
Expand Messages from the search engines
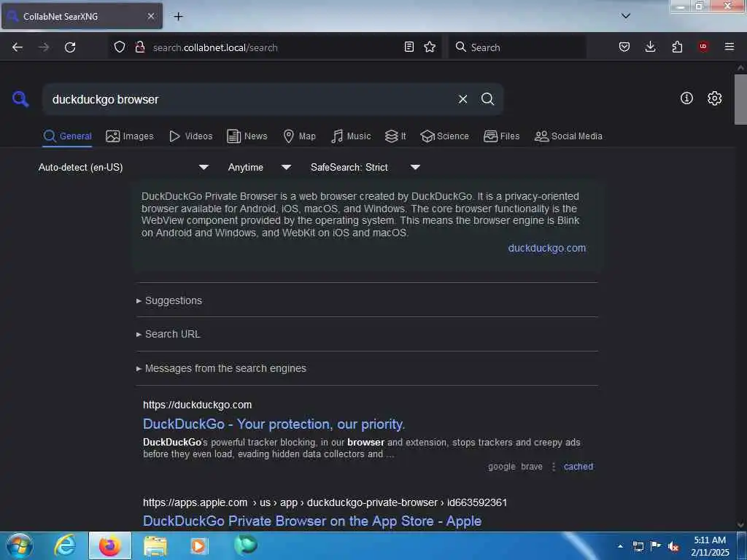[x=221, y=368]
